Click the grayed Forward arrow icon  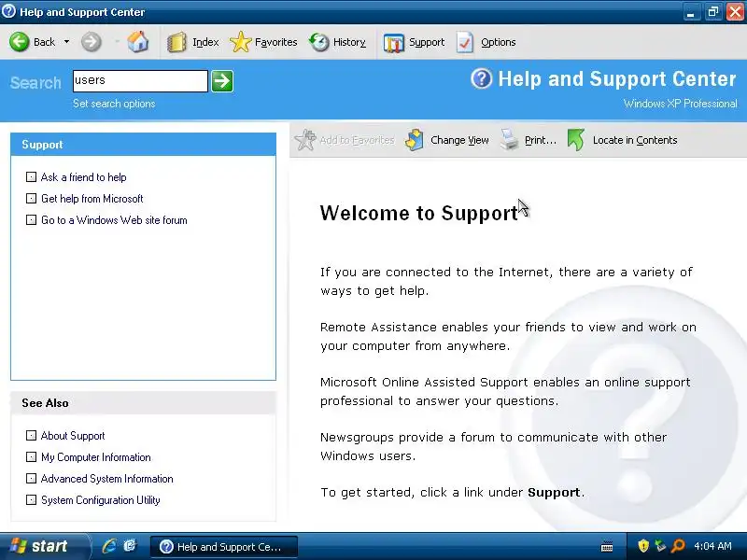(91, 42)
